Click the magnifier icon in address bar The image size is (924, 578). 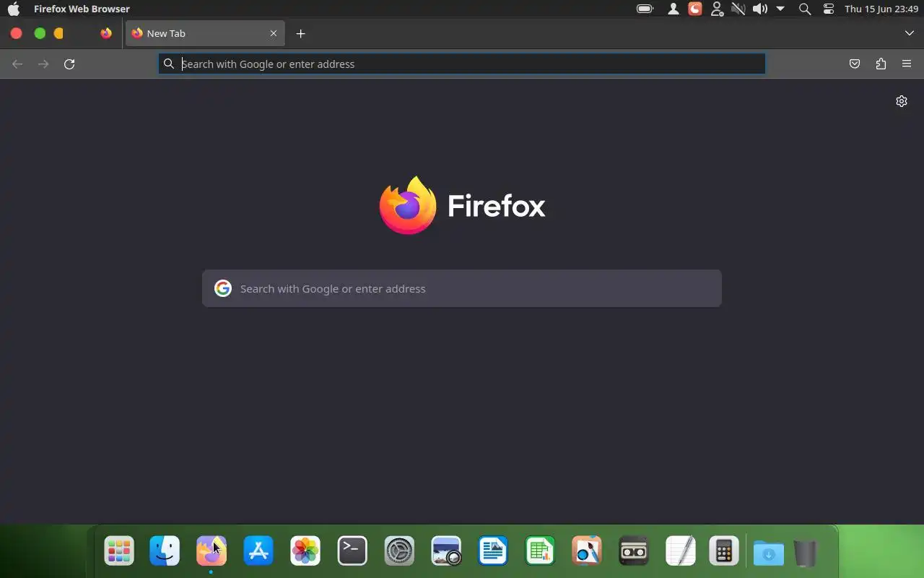[x=169, y=64]
